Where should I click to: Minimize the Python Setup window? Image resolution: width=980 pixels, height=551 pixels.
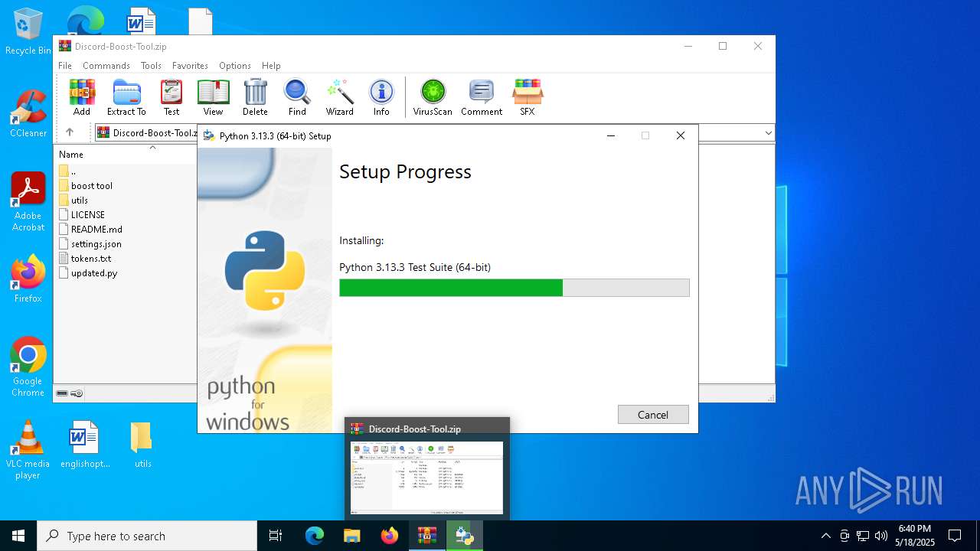pos(611,135)
